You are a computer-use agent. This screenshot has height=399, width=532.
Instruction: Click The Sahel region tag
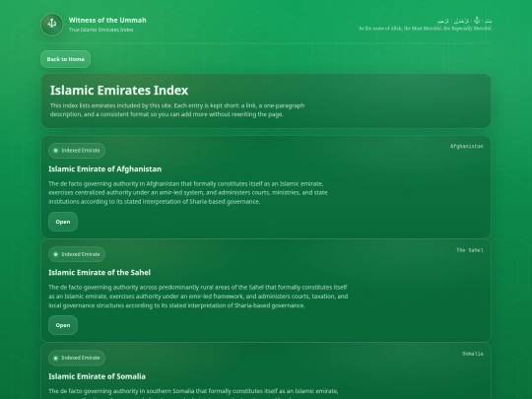470,250
